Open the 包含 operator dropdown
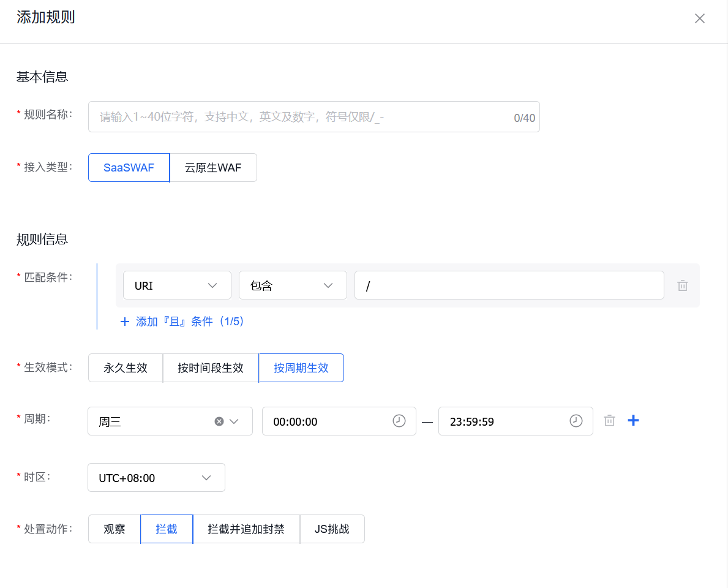Image resolution: width=728 pixels, height=588 pixels. [x=293, y=285]
